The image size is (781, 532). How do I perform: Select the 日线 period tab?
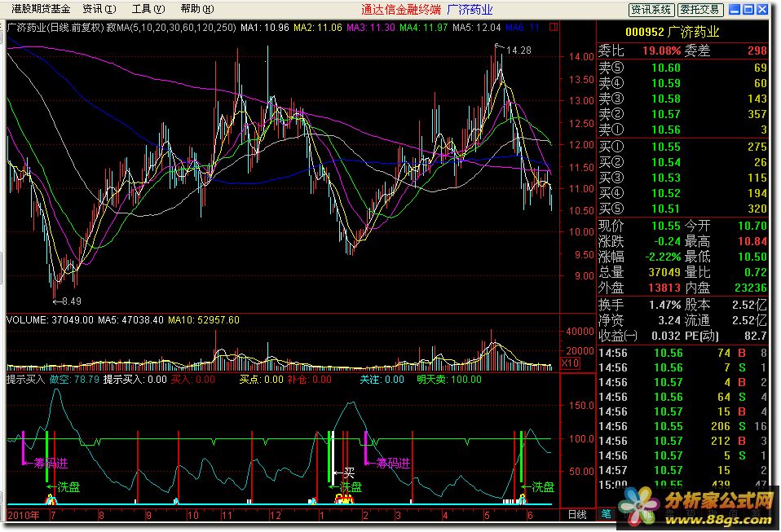coord(577,515)
